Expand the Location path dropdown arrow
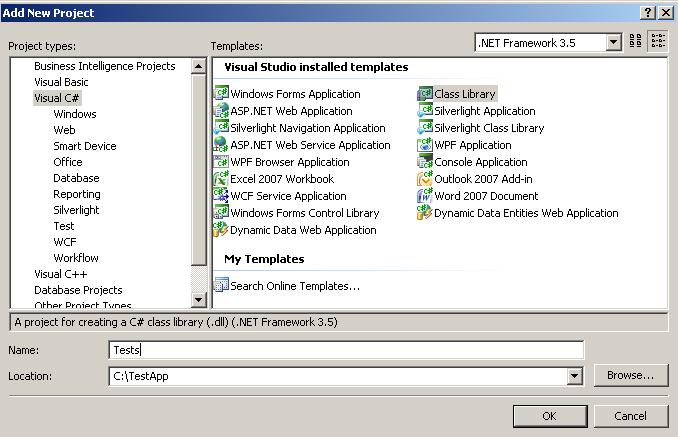 coord(574,376)
